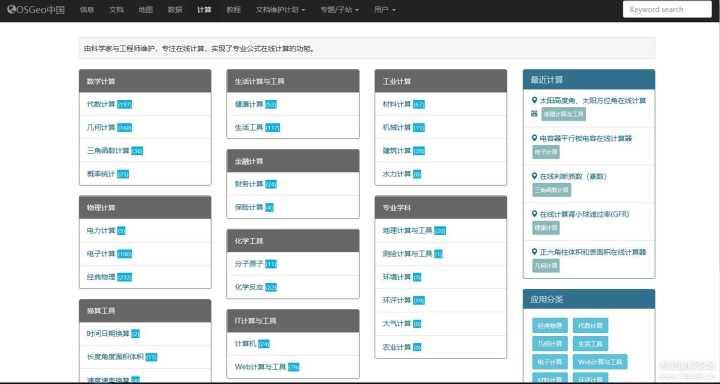Open 经典物理 list link under 物理计算
The height and width of the screenshot is (384, 720).
pos(101,277)
